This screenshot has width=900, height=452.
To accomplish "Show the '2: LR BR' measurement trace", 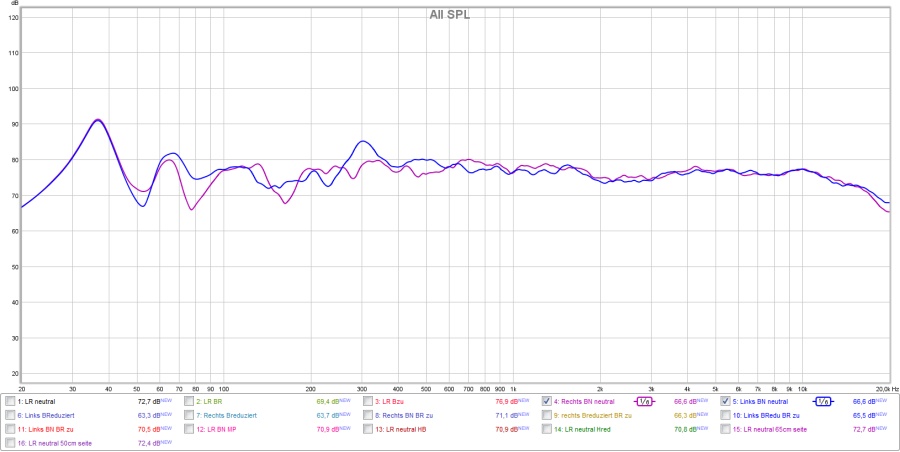I will 189,401.
